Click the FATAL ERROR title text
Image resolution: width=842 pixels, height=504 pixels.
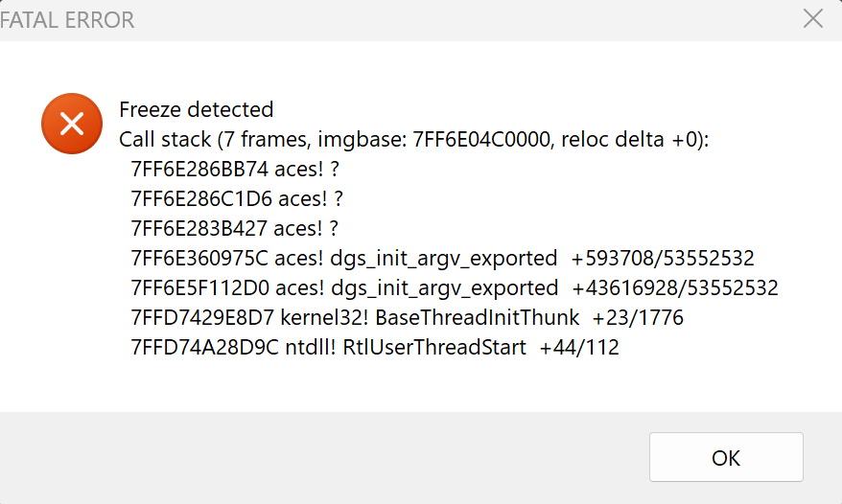[67, 19]
